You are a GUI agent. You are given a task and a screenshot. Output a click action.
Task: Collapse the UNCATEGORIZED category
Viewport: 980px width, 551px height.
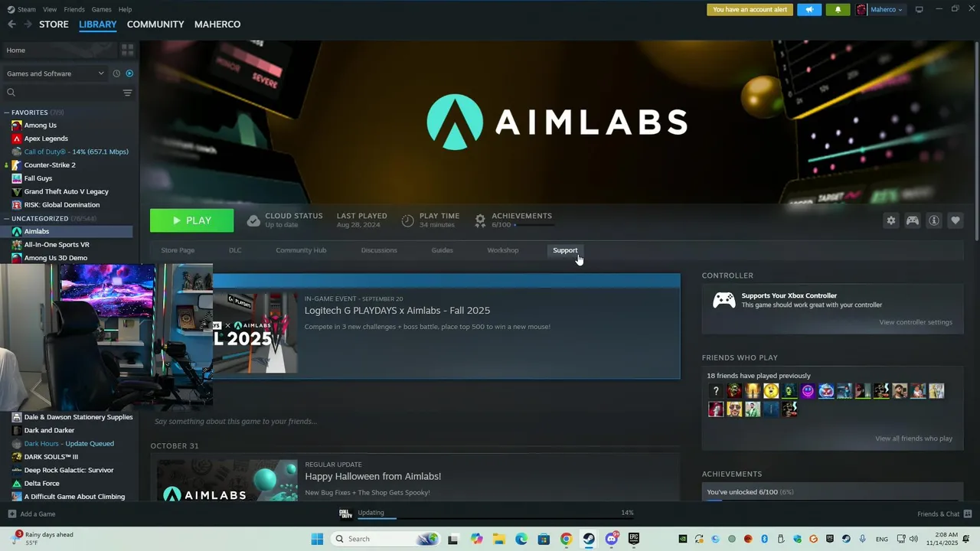point(7,218)
